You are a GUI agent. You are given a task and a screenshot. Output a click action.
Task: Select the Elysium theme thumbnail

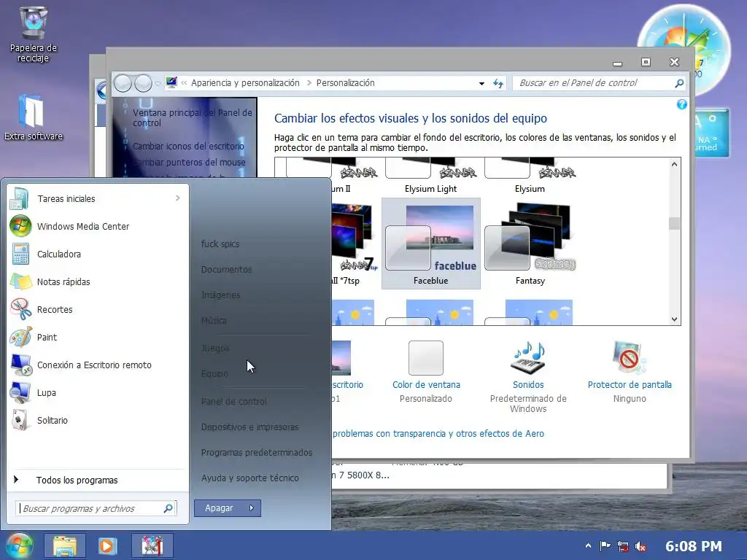530,168
